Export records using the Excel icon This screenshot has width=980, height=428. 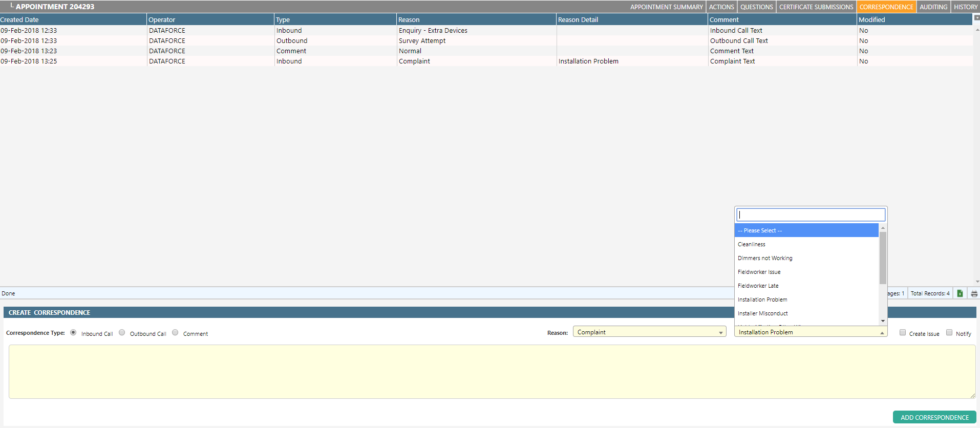(960, 293)
